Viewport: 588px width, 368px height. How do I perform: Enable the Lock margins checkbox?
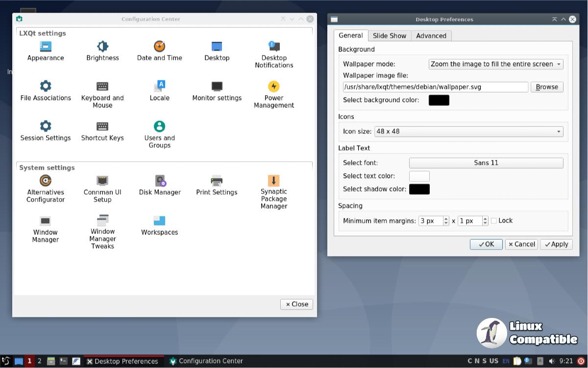coord(494,221)
